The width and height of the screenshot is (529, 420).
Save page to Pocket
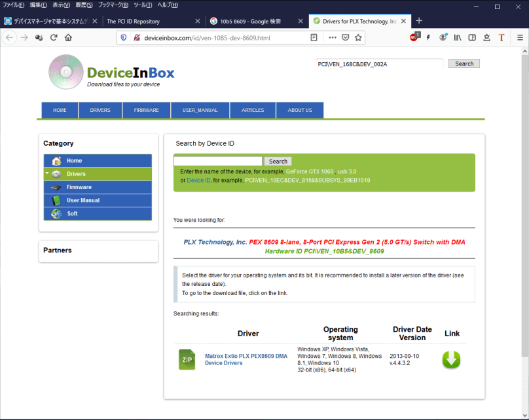click(x=345, y=38)
